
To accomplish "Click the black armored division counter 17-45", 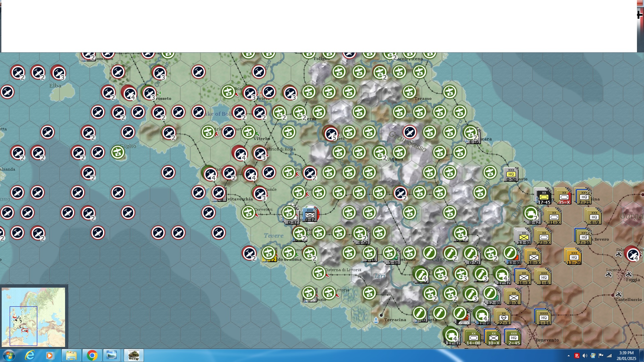I will [543, 197].
